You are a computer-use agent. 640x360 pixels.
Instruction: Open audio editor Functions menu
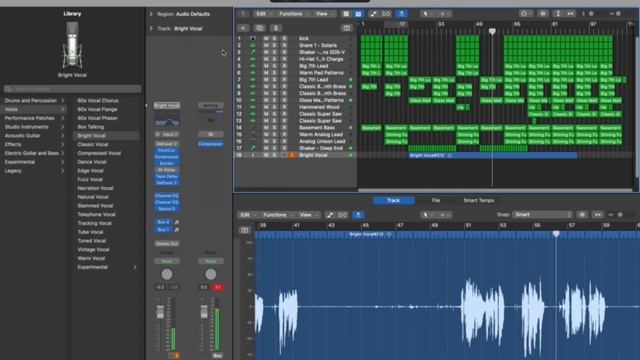point(277,215)
